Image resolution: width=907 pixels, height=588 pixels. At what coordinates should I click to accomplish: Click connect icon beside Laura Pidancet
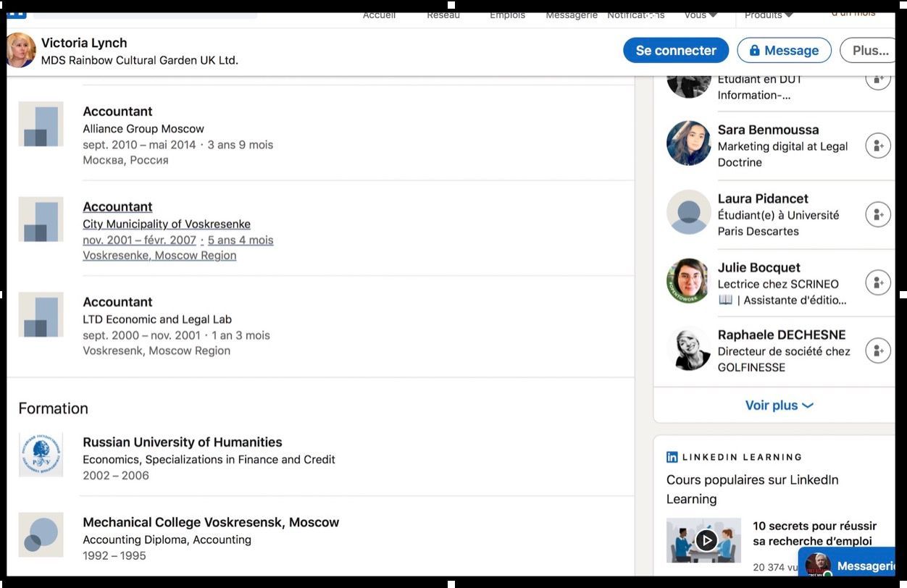coord(877,214)
